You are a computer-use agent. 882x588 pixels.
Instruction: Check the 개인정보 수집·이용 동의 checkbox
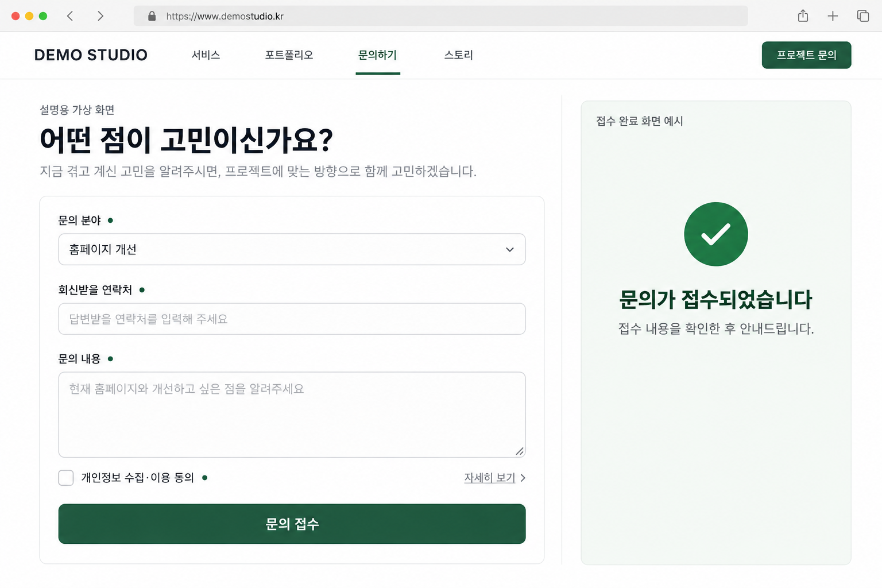click(x=66, y=478)
